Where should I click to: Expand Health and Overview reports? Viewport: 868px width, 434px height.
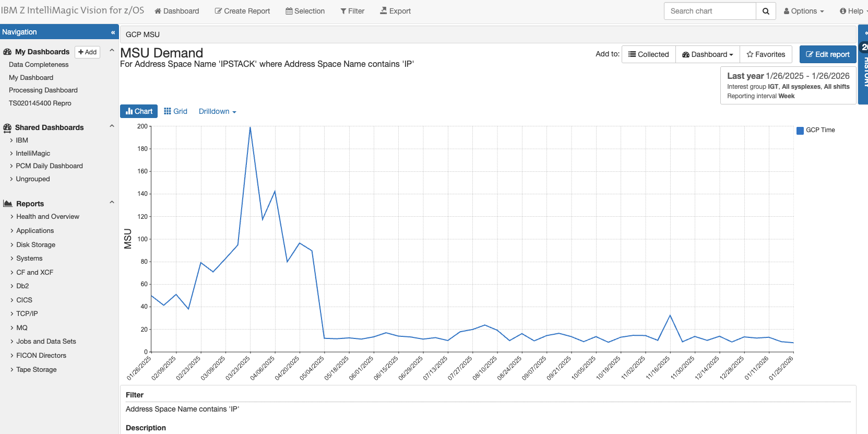coord(47,217)
